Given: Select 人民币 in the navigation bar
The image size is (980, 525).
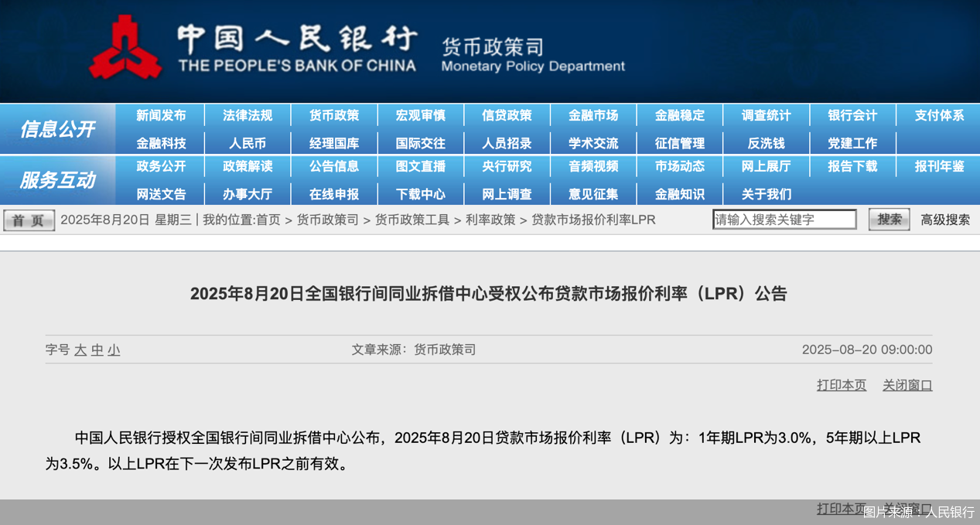Looking at the screenshot, I should [x=248, y=143].
